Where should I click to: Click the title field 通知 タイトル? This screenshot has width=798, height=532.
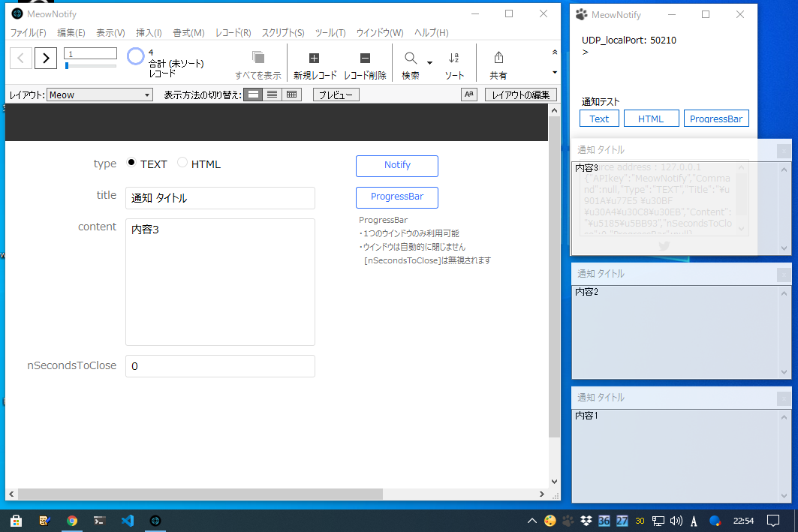click(x=221, y=198)
